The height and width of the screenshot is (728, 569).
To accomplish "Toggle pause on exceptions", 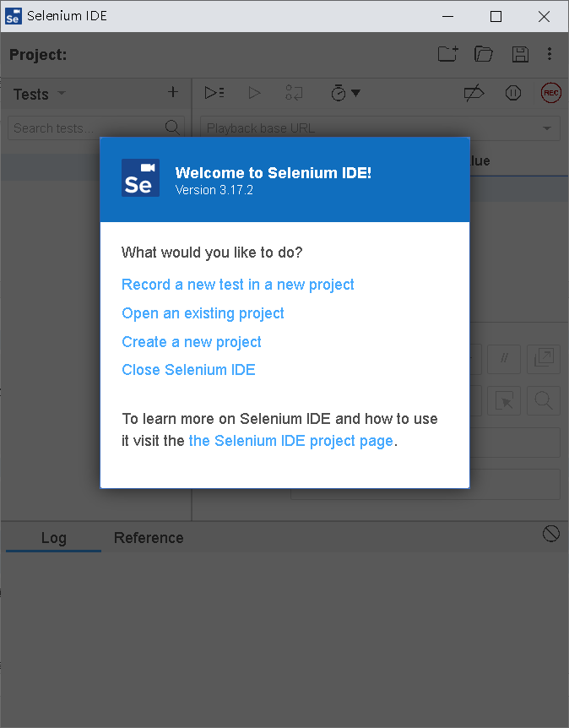I will [x=513, y=93].
